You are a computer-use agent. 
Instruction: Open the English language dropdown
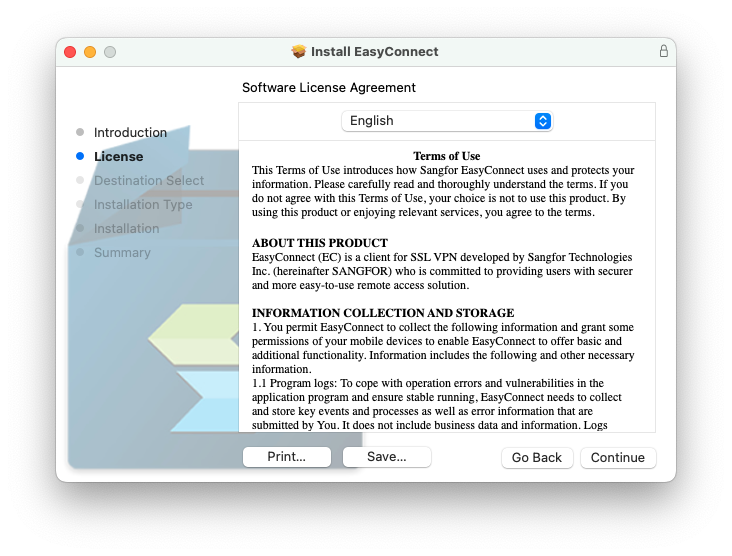click(447, 121)
